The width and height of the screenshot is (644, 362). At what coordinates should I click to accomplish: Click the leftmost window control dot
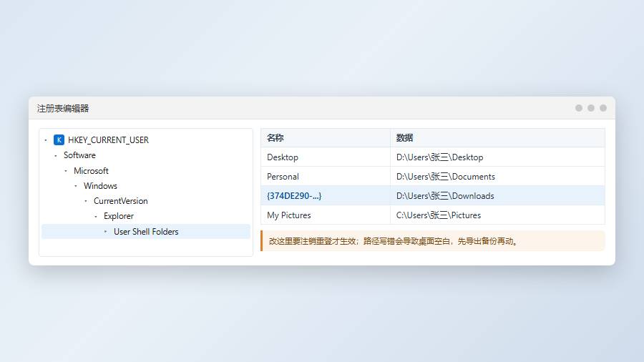point(579,108)
